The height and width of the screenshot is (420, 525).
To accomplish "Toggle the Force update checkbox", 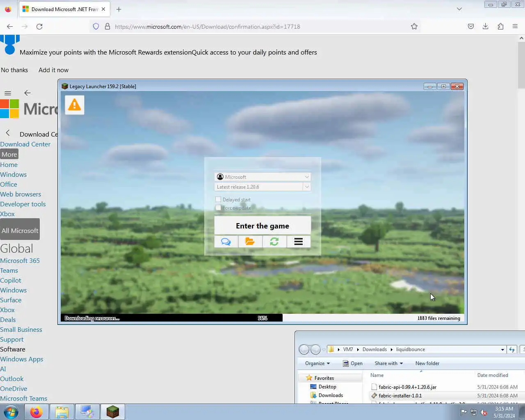I will 218,208.
